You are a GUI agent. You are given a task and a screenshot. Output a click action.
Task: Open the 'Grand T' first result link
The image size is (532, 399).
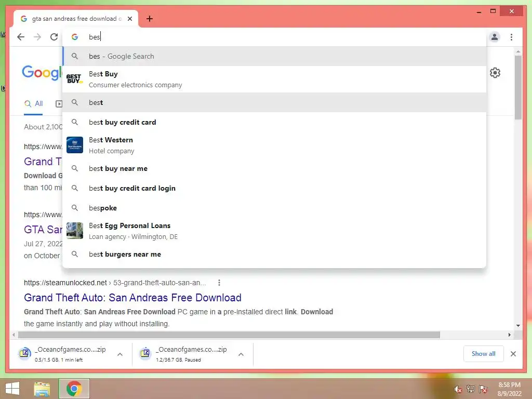43,162
